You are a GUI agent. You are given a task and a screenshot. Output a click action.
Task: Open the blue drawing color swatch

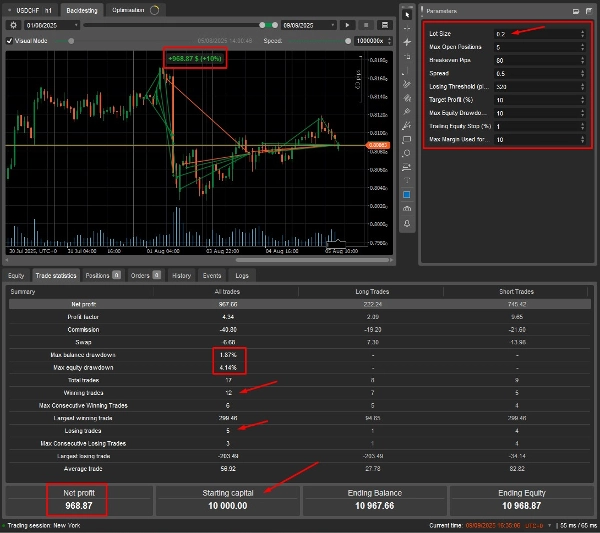[407, 195]
